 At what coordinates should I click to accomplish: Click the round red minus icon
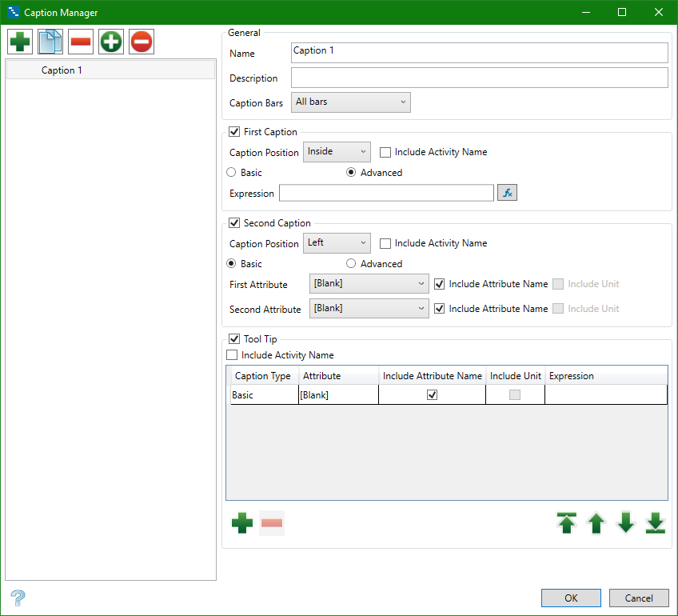pyautogui.click(x=142, y=42)
